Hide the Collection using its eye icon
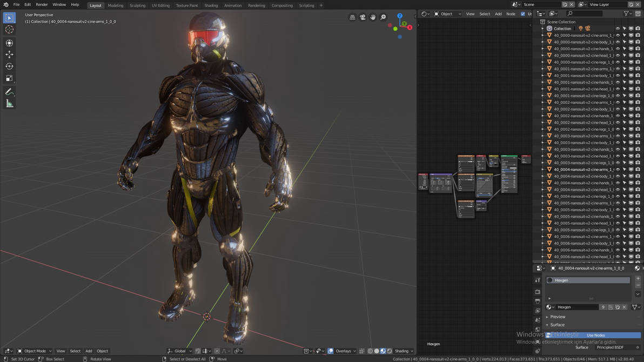 618,29
